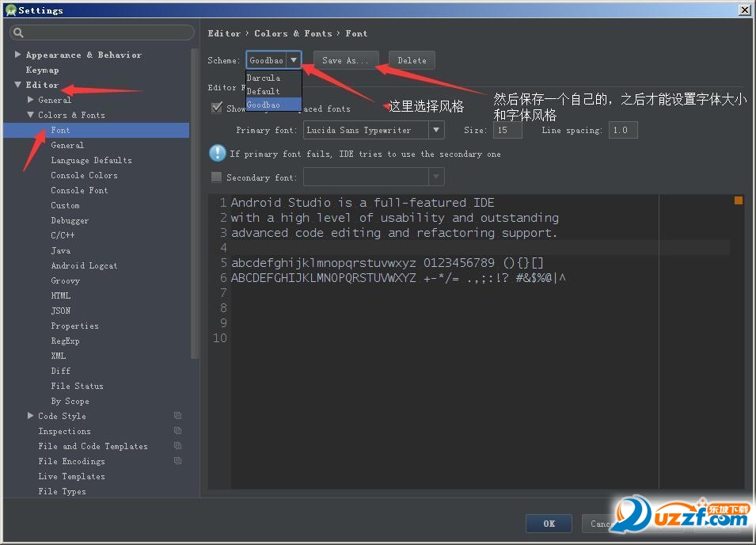Image resolution: width=756 pixels, height=545 pixels.
Task: Open File Encodings settings
Action: 71,461
